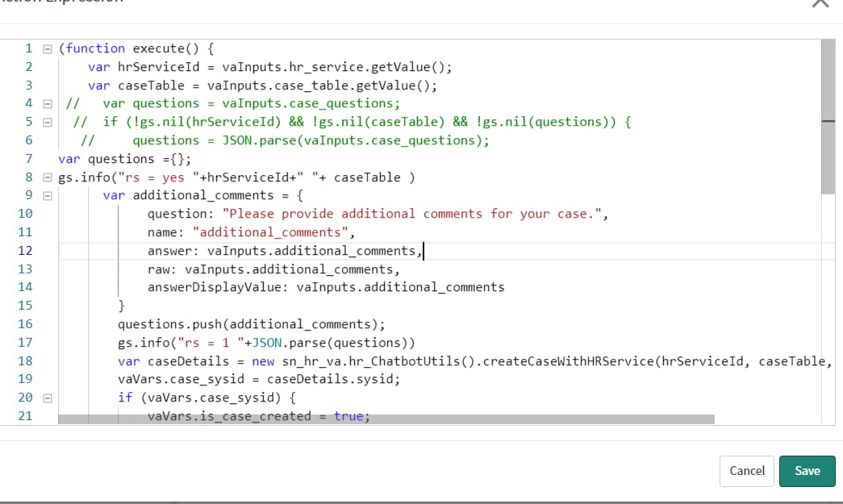Click line number 12 in the gutter

[25, 251]
